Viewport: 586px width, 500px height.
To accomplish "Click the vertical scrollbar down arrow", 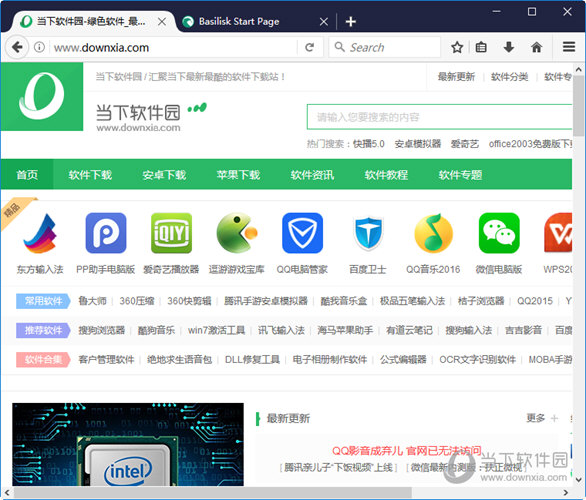I will pos(579,480).
